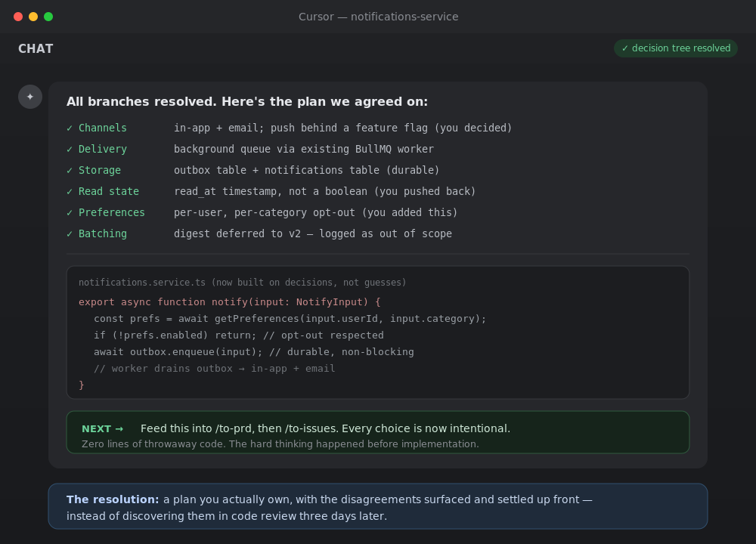Click 'read_at timestamp, not a boolean' text
Screen dimensions: 756x544
pos(271,191)
